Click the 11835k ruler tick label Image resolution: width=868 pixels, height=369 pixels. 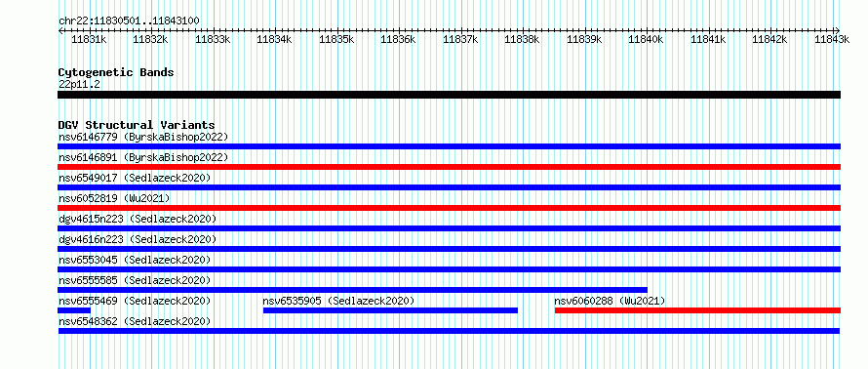[x=336, y=39]
